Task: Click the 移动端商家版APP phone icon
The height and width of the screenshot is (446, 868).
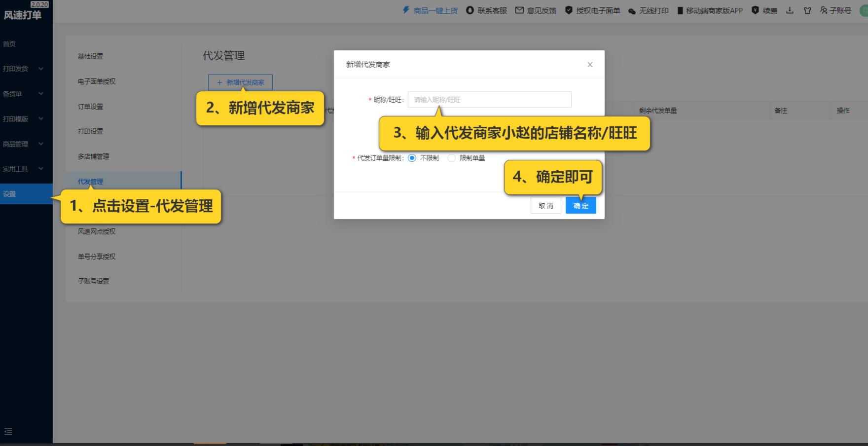Action: [x=680, y=10]
